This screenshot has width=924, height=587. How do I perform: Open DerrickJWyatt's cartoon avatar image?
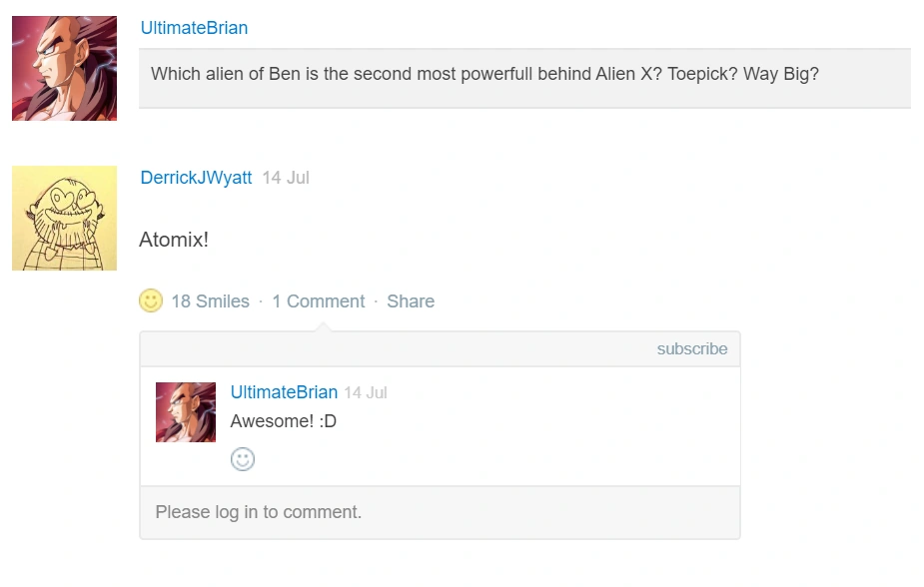click(64, 218)
